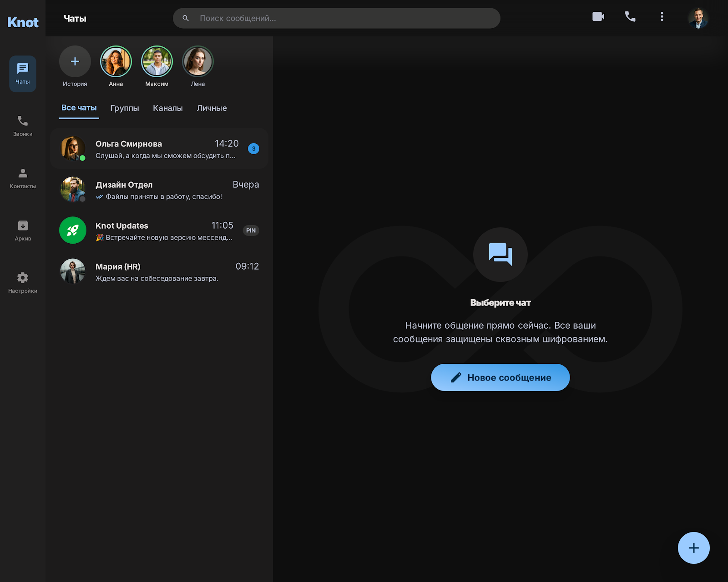View Максим's story thumbnail
The height and width of the screenshot is (582, 728).
157,61
